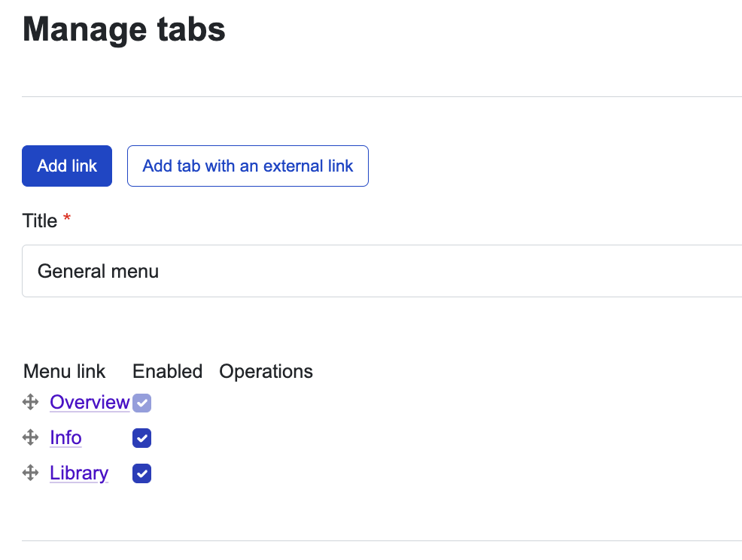The height and width of the screenshot is (560, 742).
Task: Click the move arrows icon next to Info
Action: tap(30, 437)
